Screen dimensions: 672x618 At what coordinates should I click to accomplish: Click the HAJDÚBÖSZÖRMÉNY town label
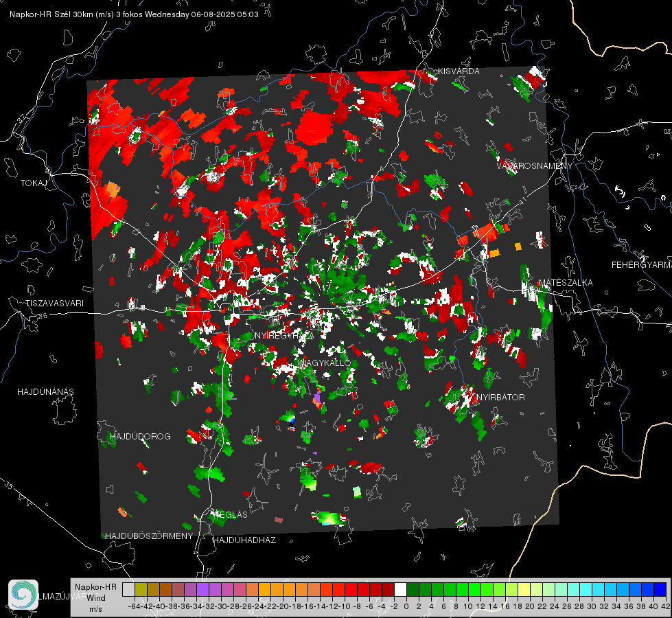point(149,536)
